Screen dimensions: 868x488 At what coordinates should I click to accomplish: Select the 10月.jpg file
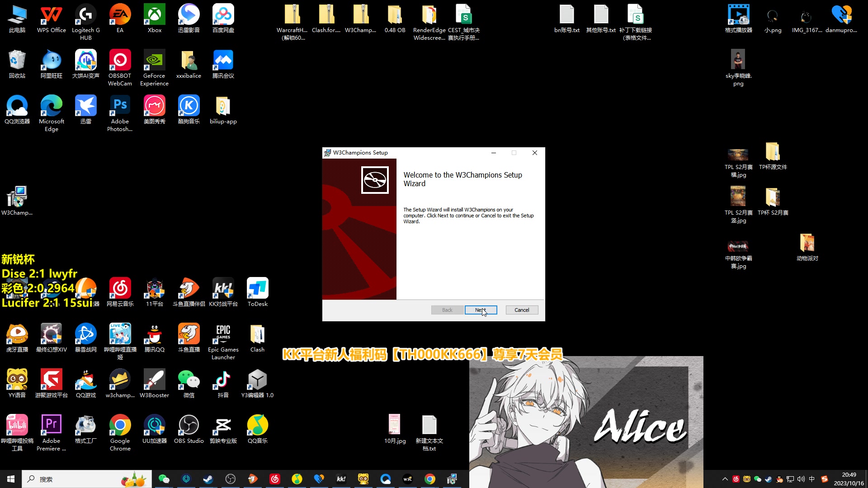[395, 430]
